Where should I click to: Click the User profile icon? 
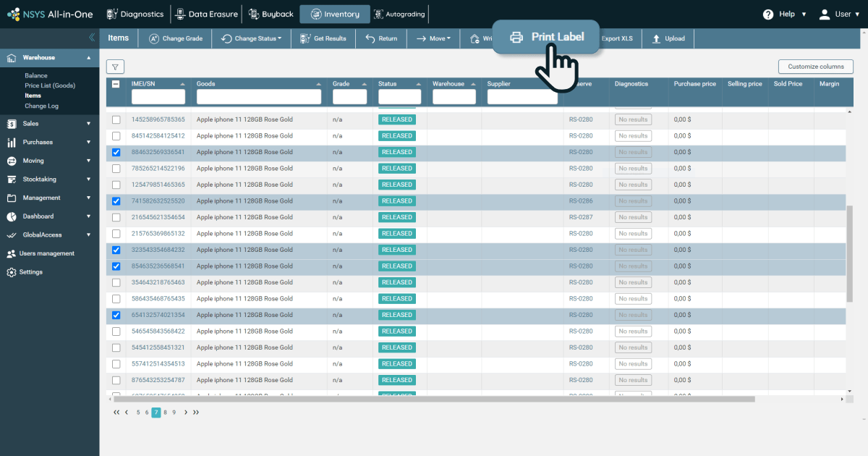[x=824, y=14]
